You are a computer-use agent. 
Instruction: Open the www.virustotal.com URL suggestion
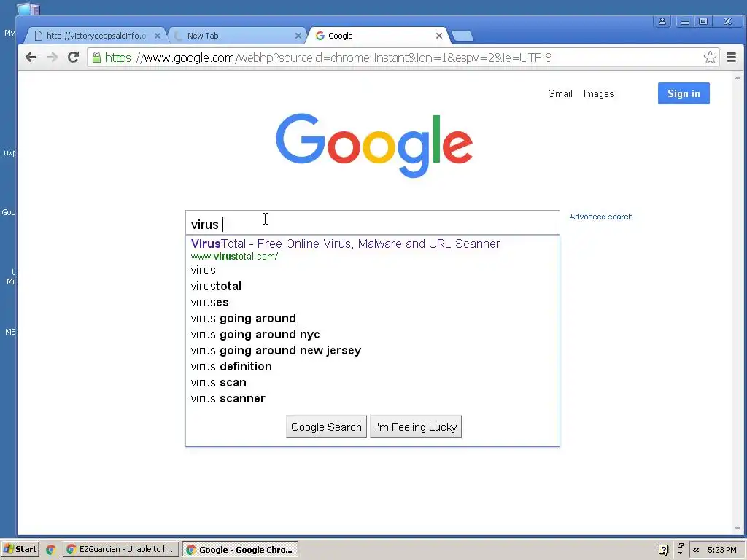tap(234, 257)
